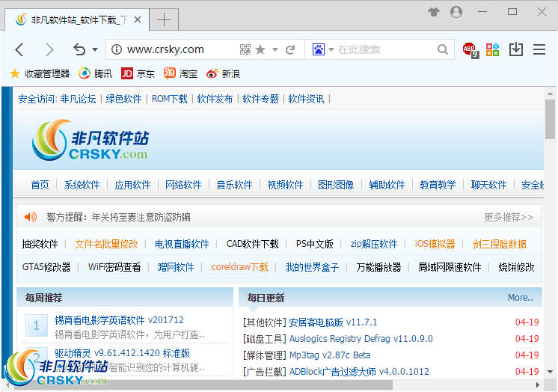Select 应用软件 navigation item
Image resolution: width=558 pixels, height=392 pixels.
[132, 185]
